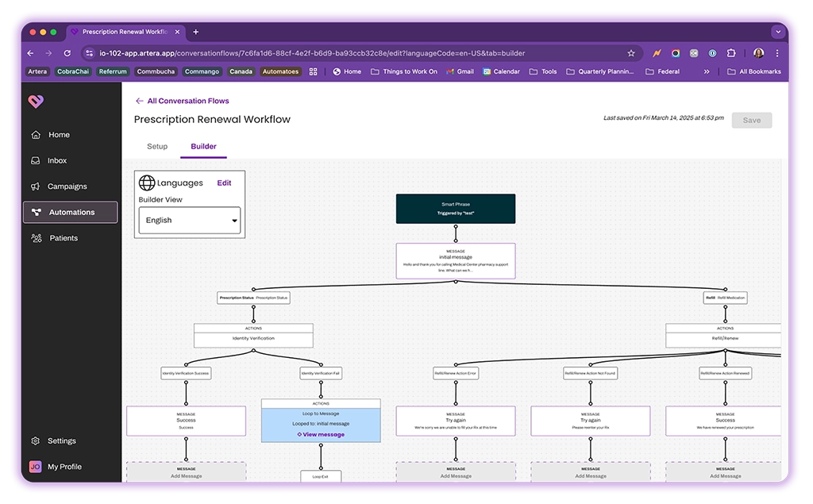The width and height of the screenshot is (813, 504).
Task: Expand the Things to Work On folder
Action: click(x=404, y=72)
